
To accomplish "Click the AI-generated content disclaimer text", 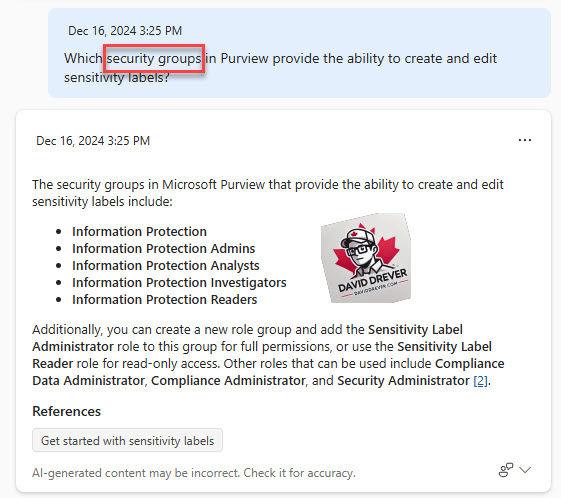I will [x=194, y=473].
